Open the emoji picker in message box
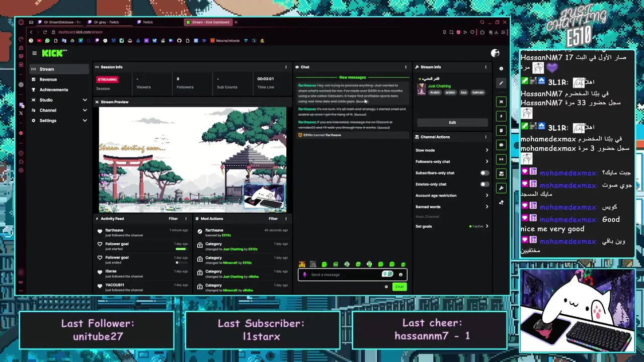The image size is (644, 362). 400,275
